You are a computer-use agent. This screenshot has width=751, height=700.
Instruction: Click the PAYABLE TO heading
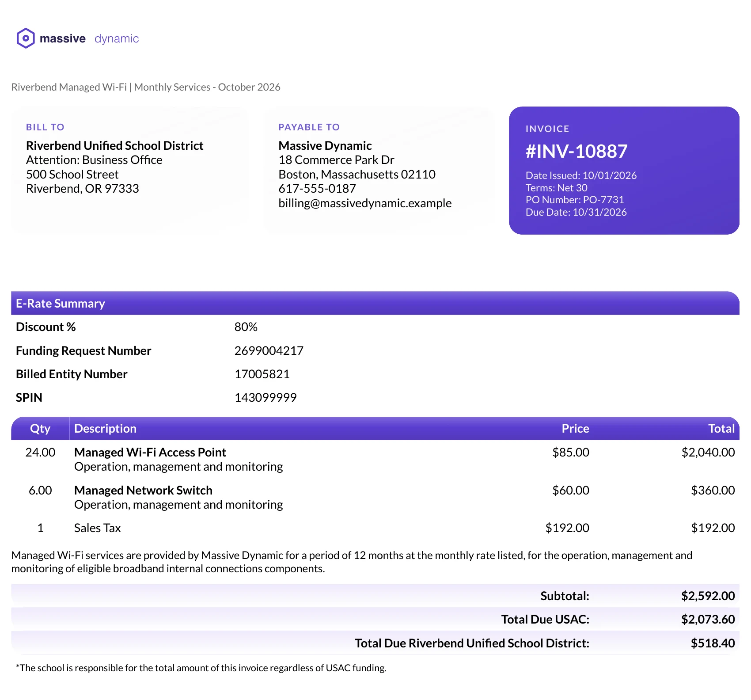(309, 127)
